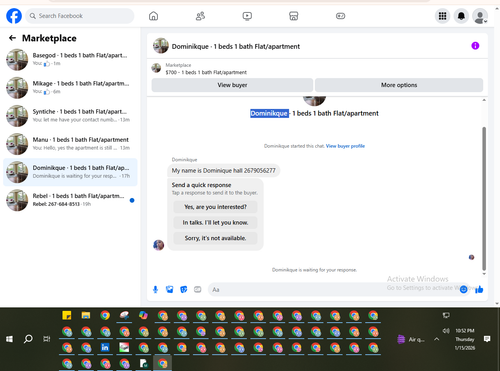Open the Basegod conversation

coord(70,60)
